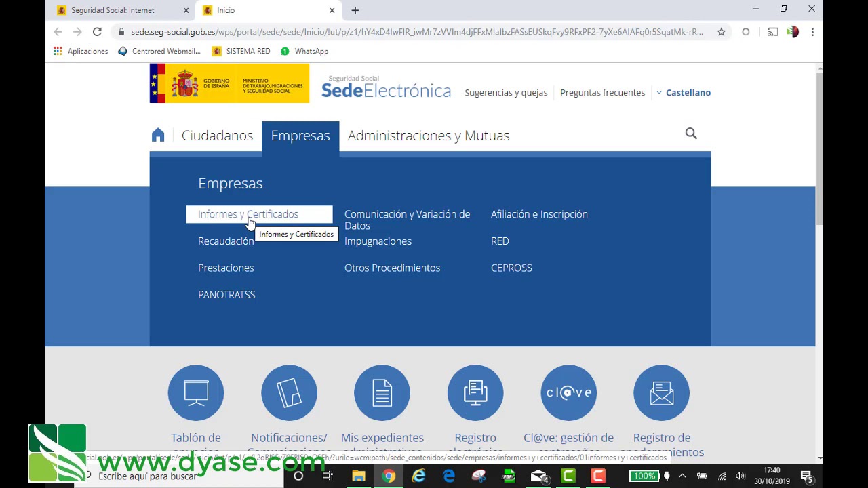868x488 pixels.
Task: Open the search magnifier icon
Action: [x=691, y=134]
